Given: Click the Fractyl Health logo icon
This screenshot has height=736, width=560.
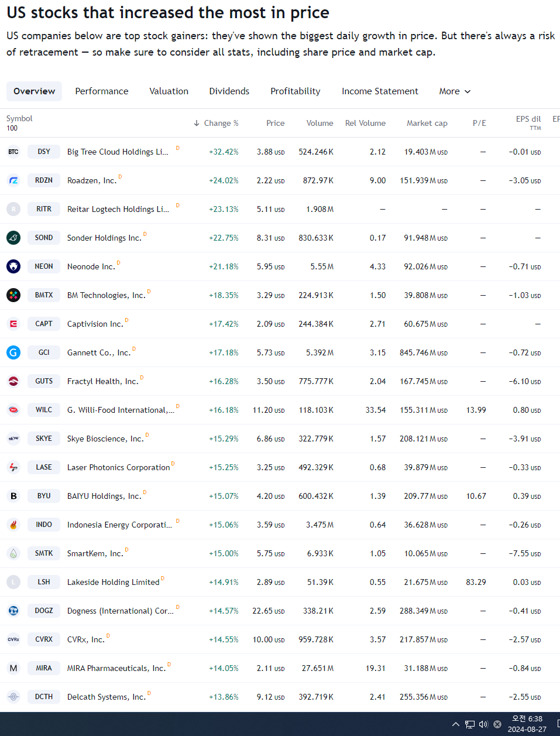Looking at the screenshot, I should (13, 381).
